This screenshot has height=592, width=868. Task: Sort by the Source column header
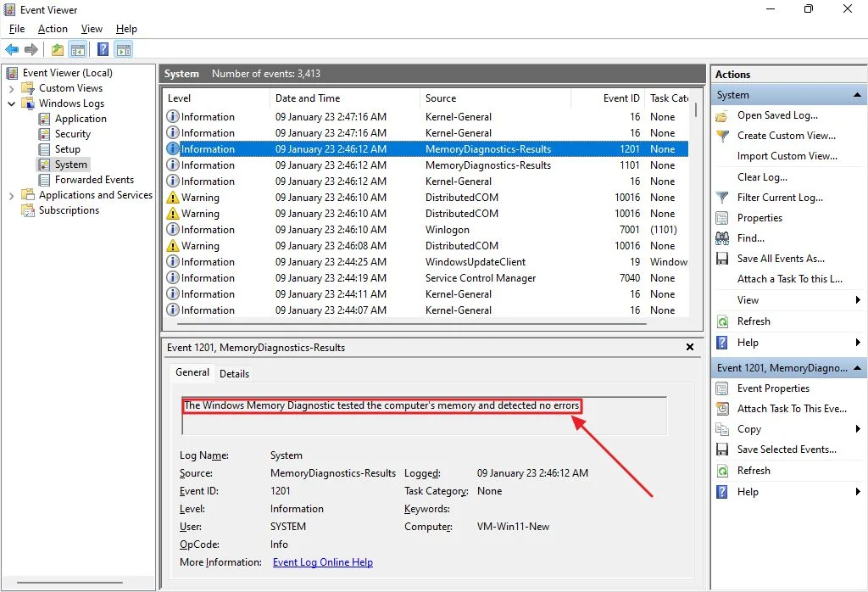[495, 98]
